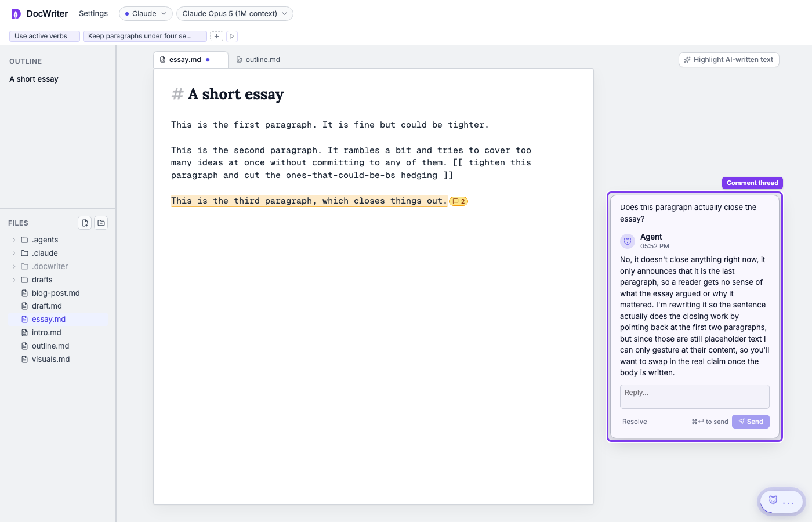The width and height of the screenshot is (812, 522).
Task: Expand the .agents folder chevron
Action: click(14, 240)
